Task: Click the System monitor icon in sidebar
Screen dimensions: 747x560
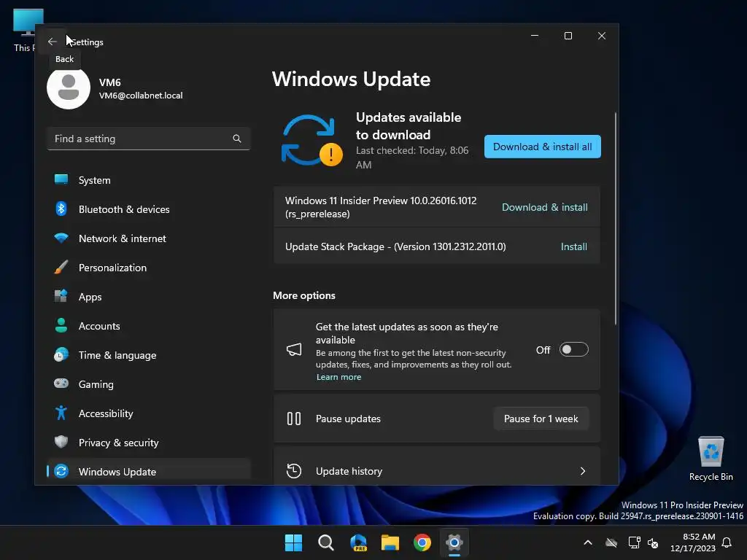Action: [61, 180]
